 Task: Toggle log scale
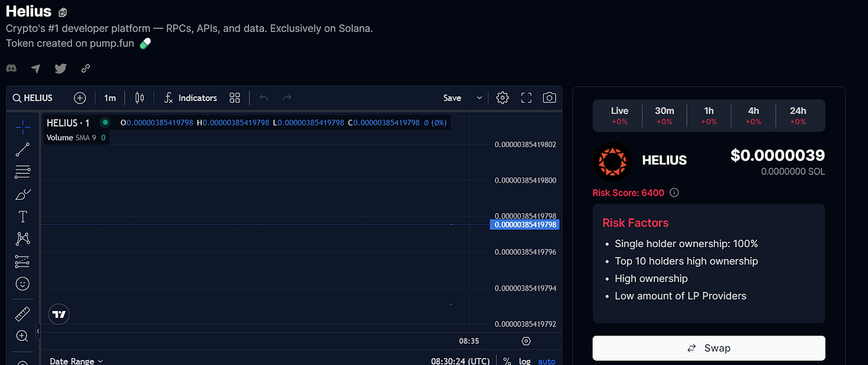click(x=525, y=361)
